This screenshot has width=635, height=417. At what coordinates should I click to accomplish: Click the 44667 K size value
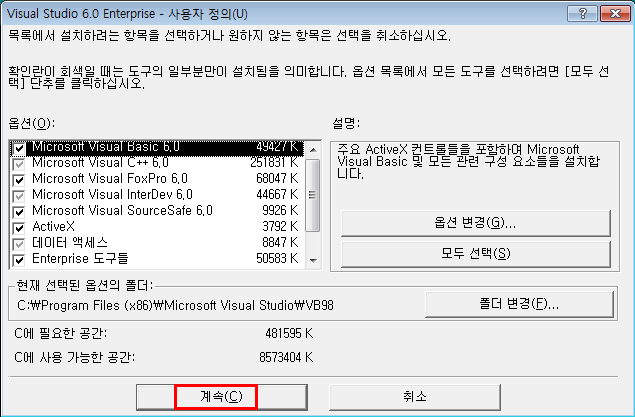coord(277,195)
